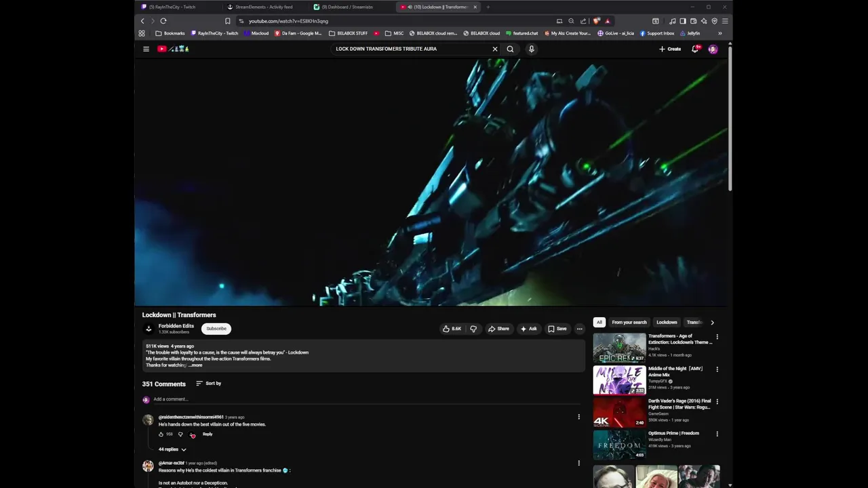This screenshot has width=868, height=488.
Task: Open featured.chat bookmark
Action: 521,33
